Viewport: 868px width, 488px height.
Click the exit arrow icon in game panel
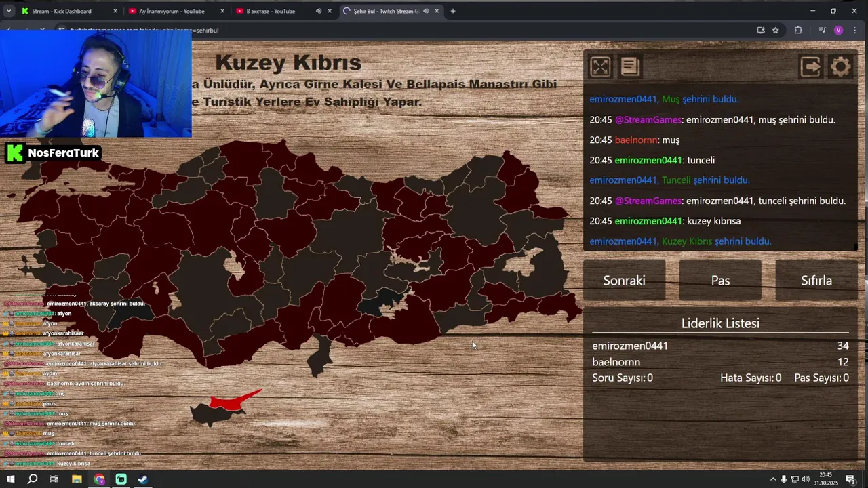click(810, 66)
